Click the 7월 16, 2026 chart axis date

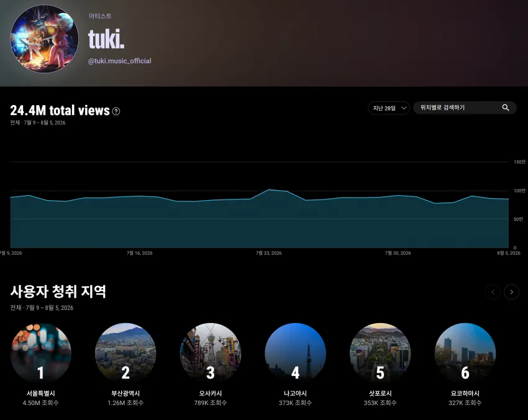[139, 253]
